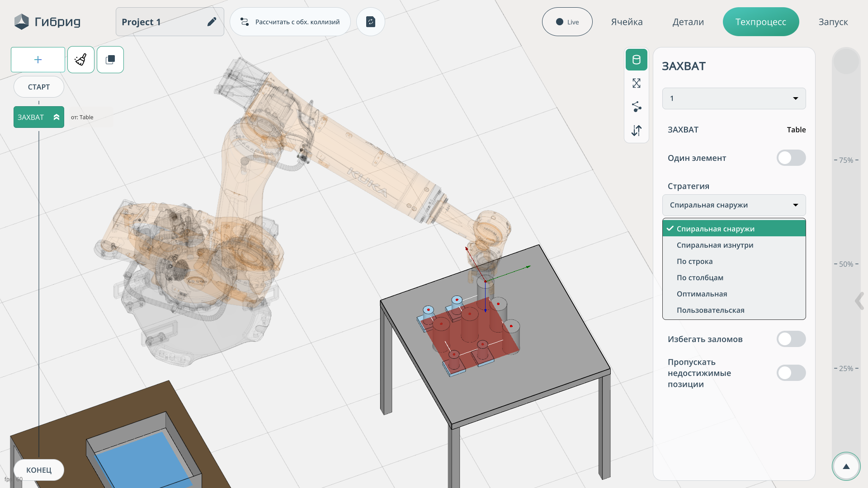Click the refresh document icon button

[x=370, y=22]
